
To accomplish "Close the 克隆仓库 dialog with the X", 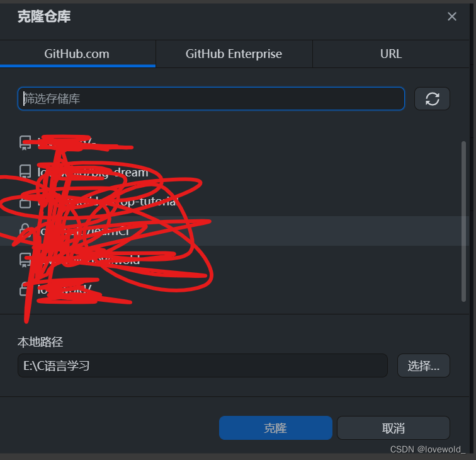I will point(452,16).
